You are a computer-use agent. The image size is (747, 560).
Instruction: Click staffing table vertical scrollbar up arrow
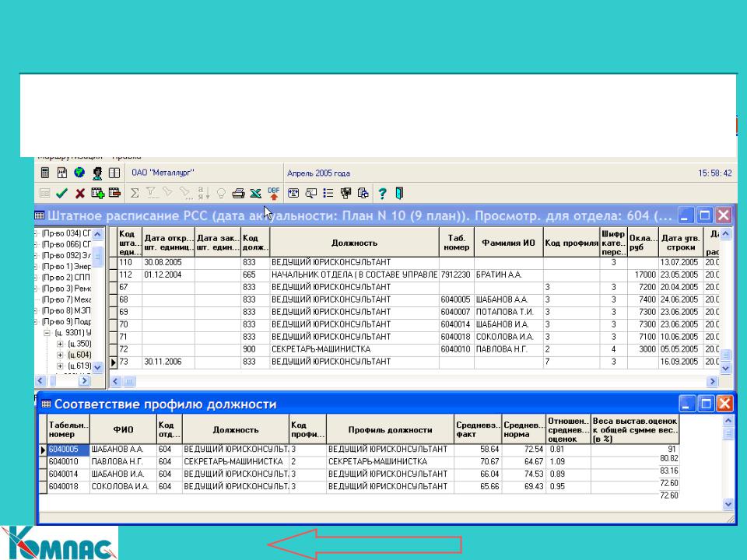[x=725, y=234]
